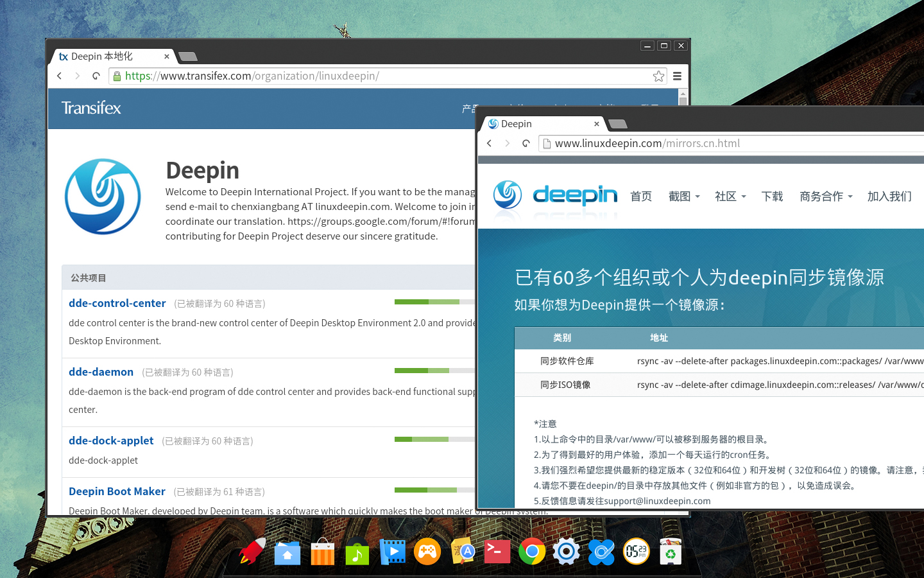
Task: Click the Deepin organization heading
Action: pyautogui.click(x=202, y=170)
